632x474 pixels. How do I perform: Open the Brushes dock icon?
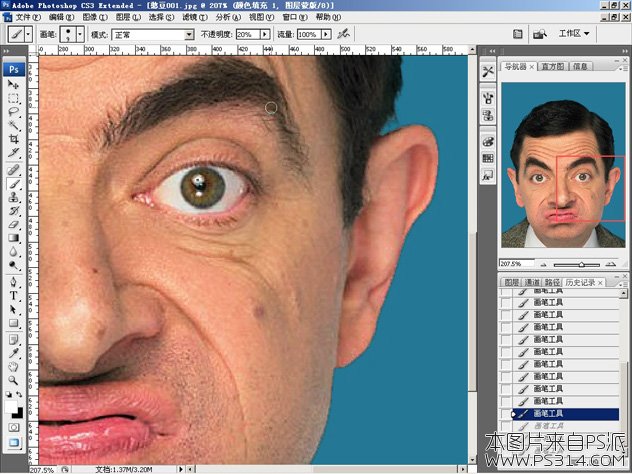488,99
